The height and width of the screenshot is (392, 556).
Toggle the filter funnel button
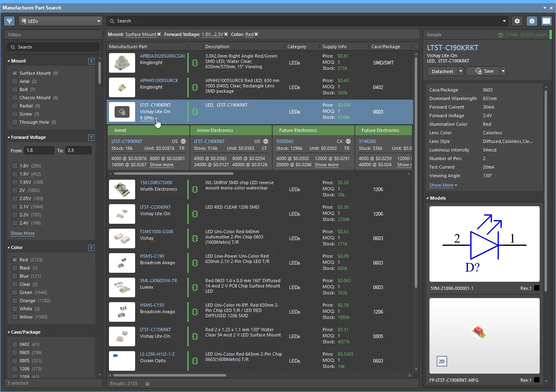point(9,21)
